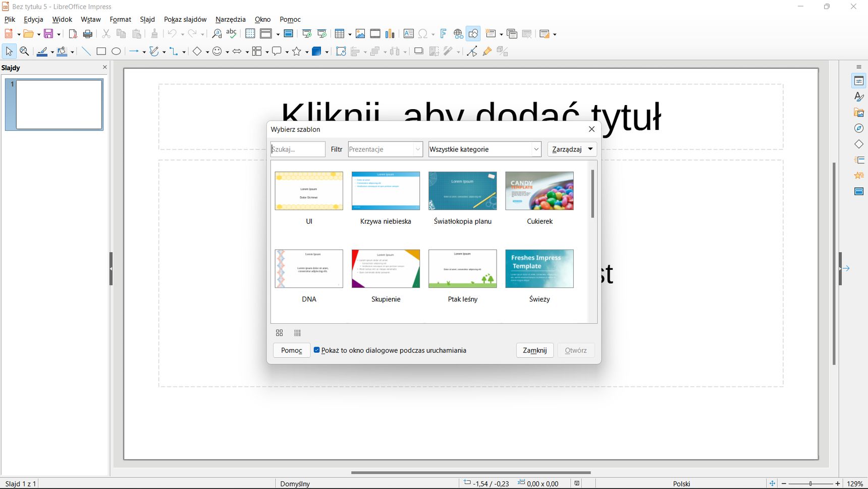Viewport: 868px width, 489px height.
Task: Open the Plik menu
Action: (x=10, y=19)
